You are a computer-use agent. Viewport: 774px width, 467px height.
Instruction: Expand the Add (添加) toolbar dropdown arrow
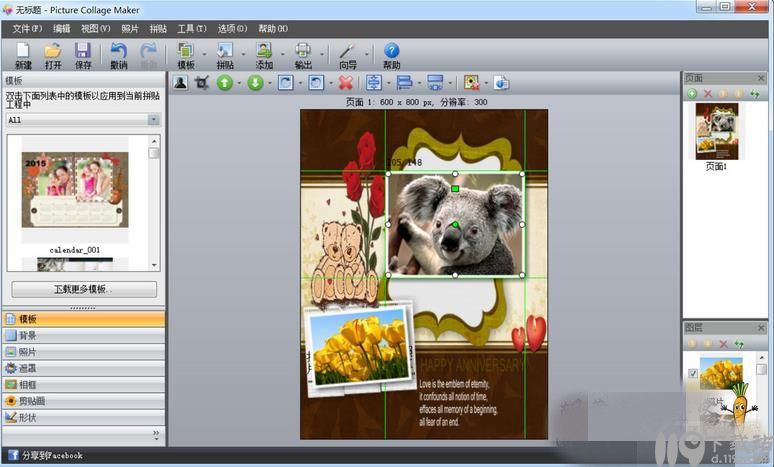pos(283,54)
